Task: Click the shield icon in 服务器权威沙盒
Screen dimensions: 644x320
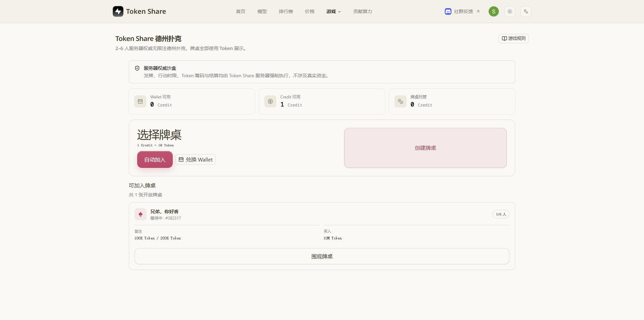Action: click(x=137, y=68)
